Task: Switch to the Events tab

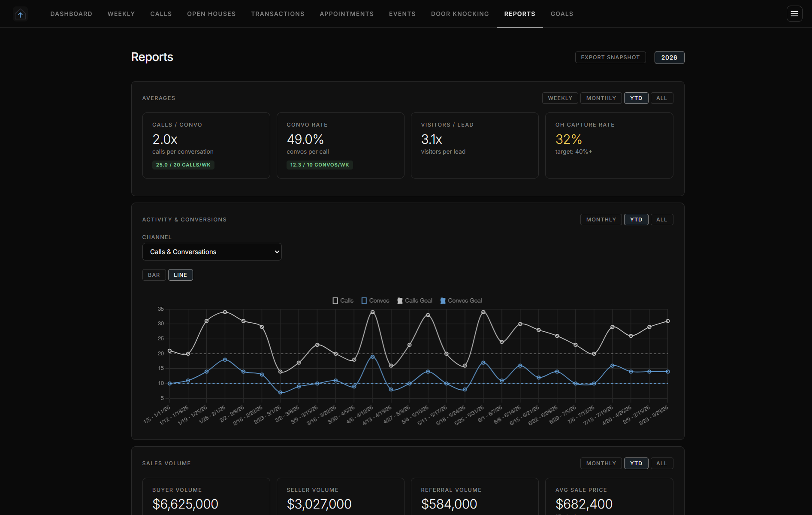Action: (x=402, y=14)
